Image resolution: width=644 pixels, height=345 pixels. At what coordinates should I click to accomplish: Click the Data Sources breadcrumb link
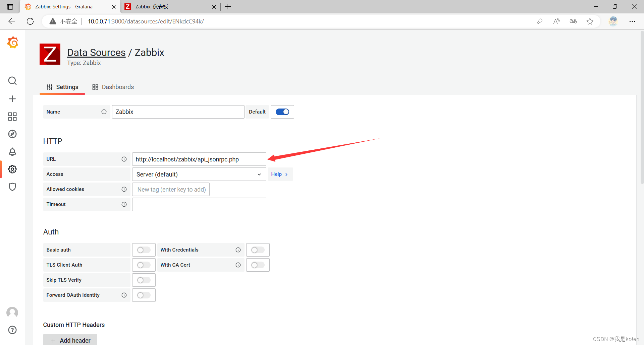[x=96, y=53]
